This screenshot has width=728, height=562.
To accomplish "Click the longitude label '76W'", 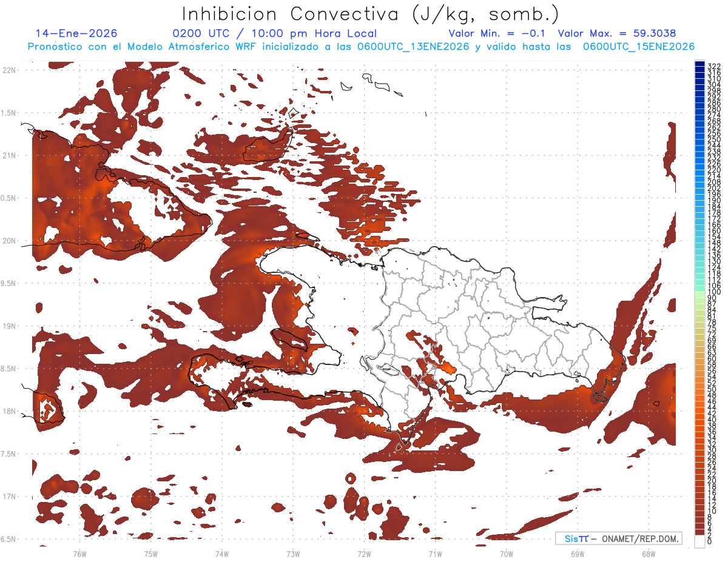I will click(x=79, y=554).
